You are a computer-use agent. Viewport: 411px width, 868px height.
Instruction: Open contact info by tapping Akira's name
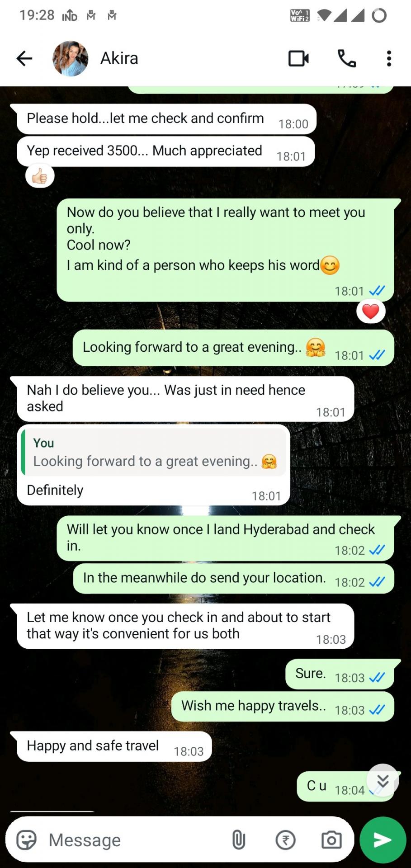point(119,58)
